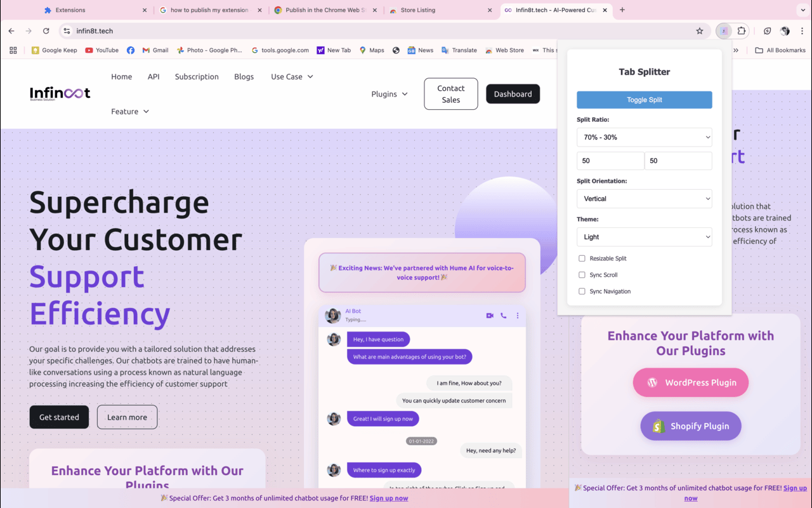Enable the Resizable Split checkbox
This screenshot has height=508, width=812.
pyautogui.click(x=582, y=258)
